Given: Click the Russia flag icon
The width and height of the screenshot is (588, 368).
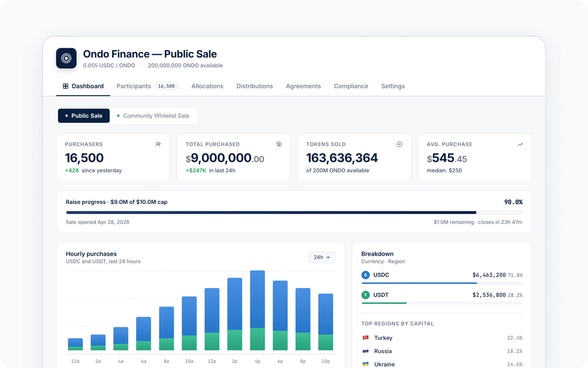Looking at the screenshot, I should pyautogui.click(x=366, y=351).
